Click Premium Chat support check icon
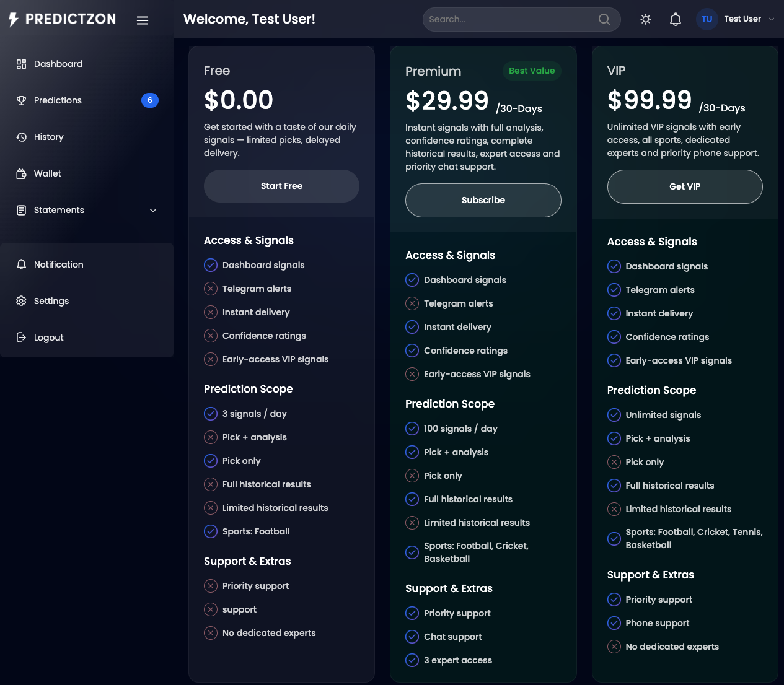The height and width of the screenshot is (685, 784). click(x=412, y=637)
